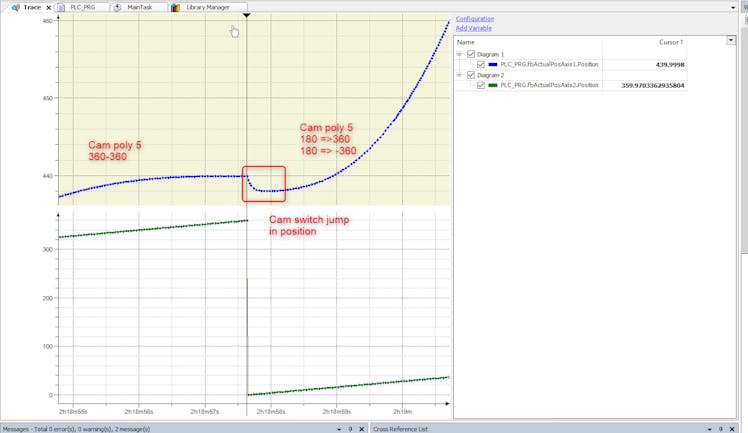Click the PLC_PRG document icon
Viewport: 748px width, 433px height.
(61, 7)
